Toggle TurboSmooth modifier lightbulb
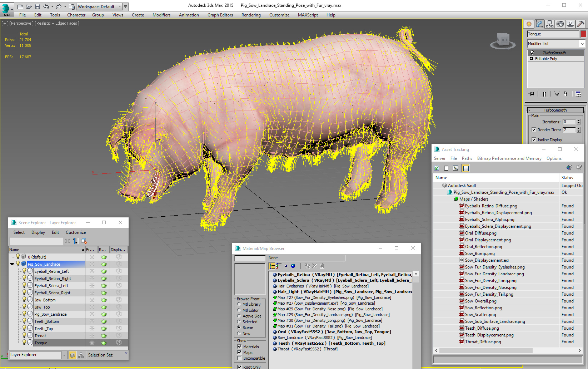This screenshot has height=369, width=588. [x=532, y=53]
